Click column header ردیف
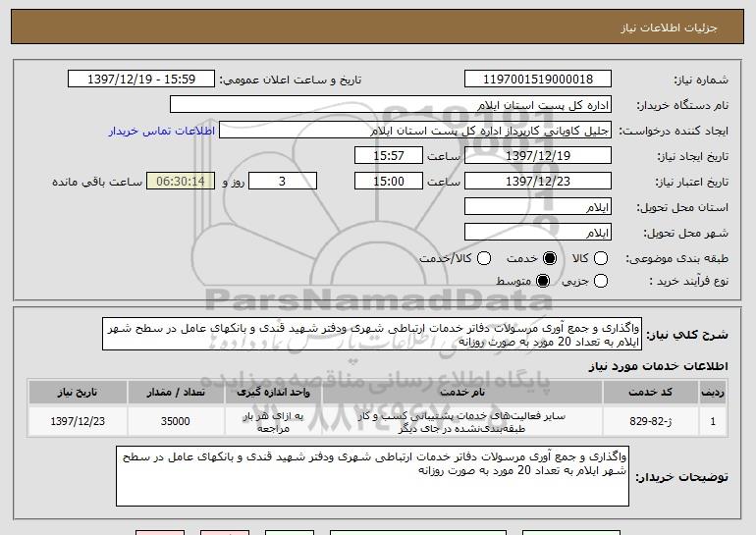 pos(713,393)
